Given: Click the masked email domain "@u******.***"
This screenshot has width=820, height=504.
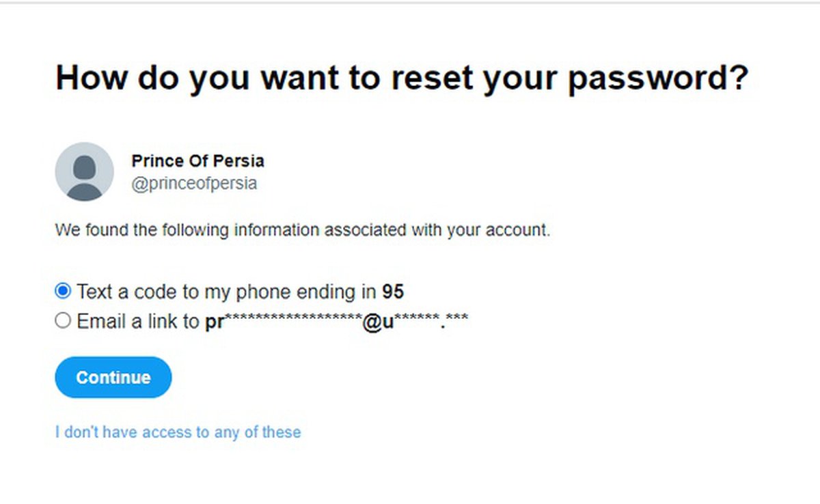Looking at the screenshot, I should tap(415, 322).
